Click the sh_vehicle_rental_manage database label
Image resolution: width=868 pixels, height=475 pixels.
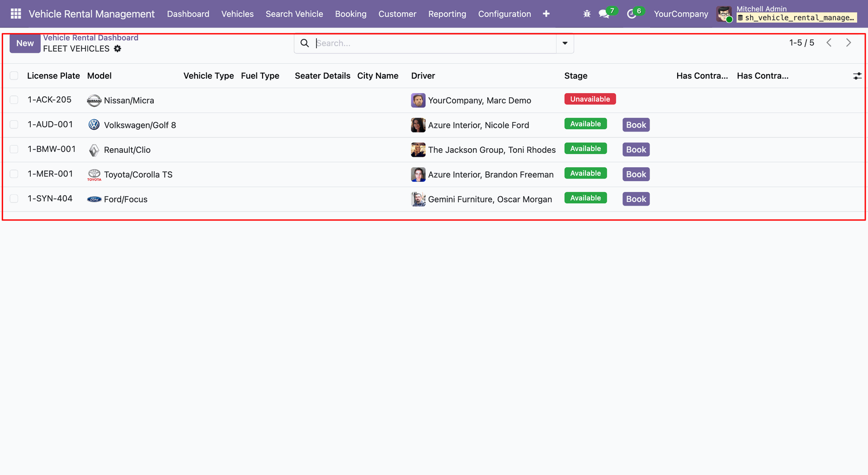(797, 18)
